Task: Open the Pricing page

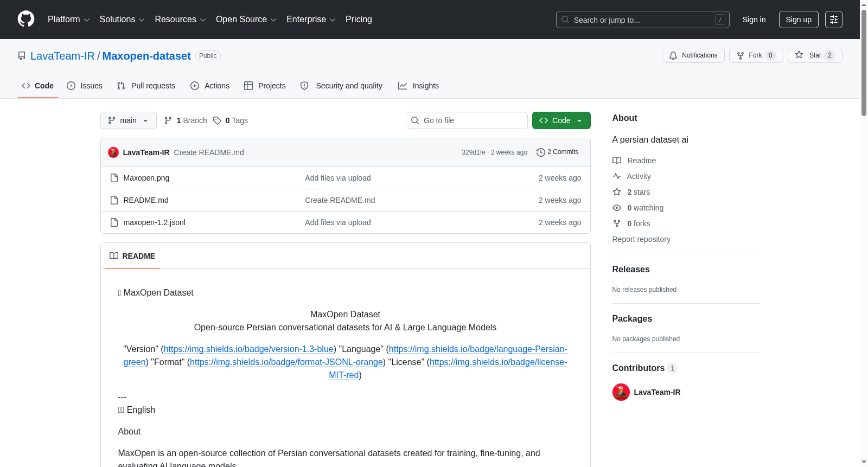Action: tap(359, 20)
